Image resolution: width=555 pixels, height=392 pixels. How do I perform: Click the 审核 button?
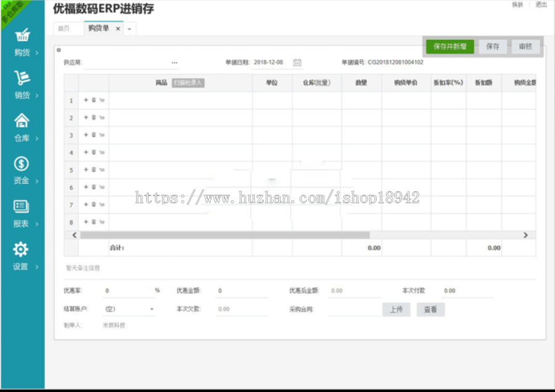525,46
